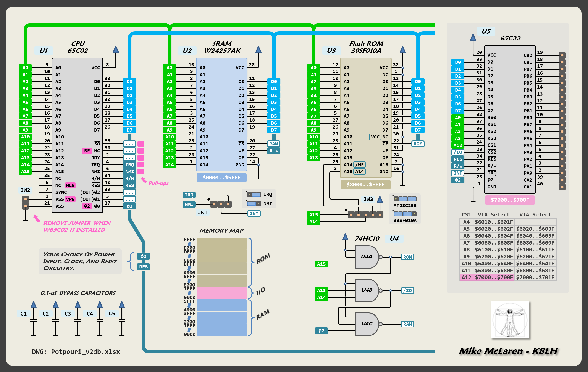588x372 pixels.
Task: Click the $8000..$FFFF Flash ROM address label
Action: 365,185
